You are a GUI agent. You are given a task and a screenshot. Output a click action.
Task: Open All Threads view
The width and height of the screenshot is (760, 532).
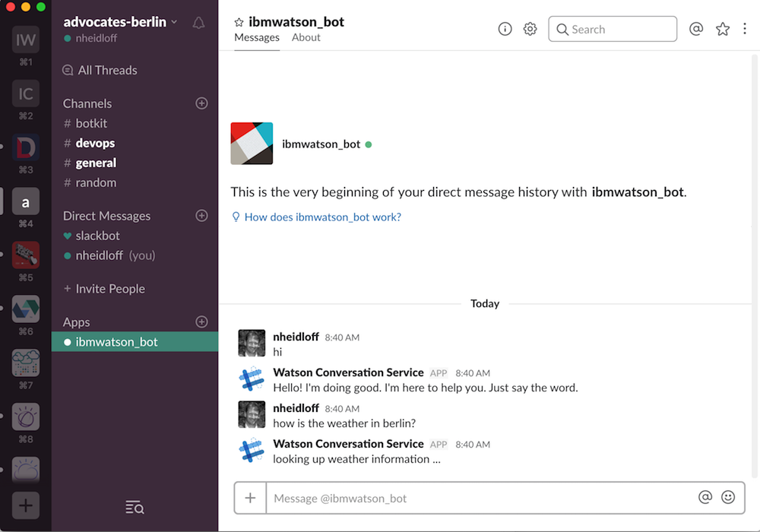tap(100, 70)
